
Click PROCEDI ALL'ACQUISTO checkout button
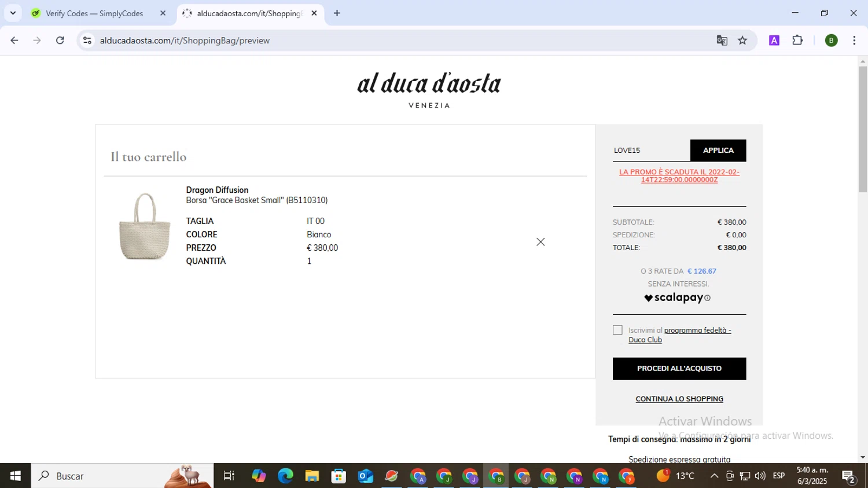click(679, 369)
